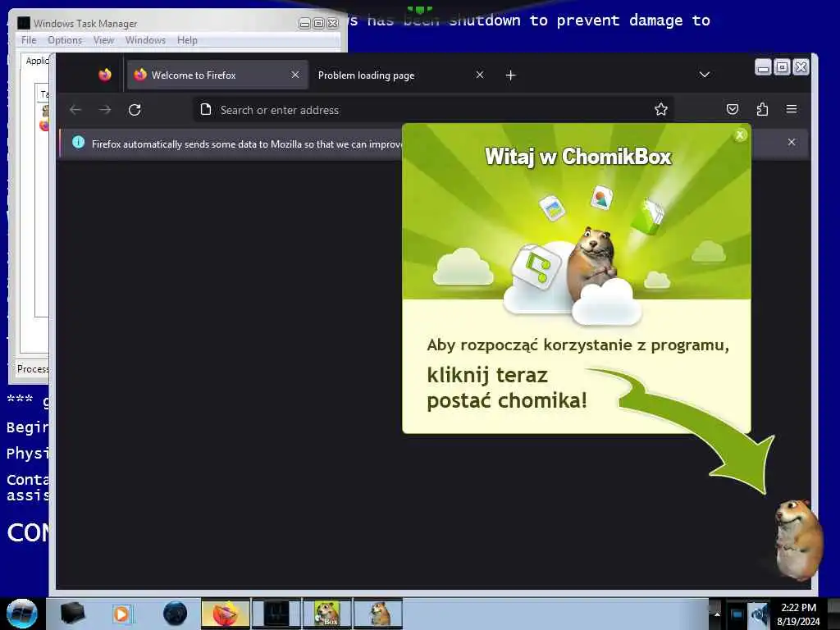Dismiss the Firefox data notification bar
Viewport: 840px width, 630px height.
click(x=792, y=142)
